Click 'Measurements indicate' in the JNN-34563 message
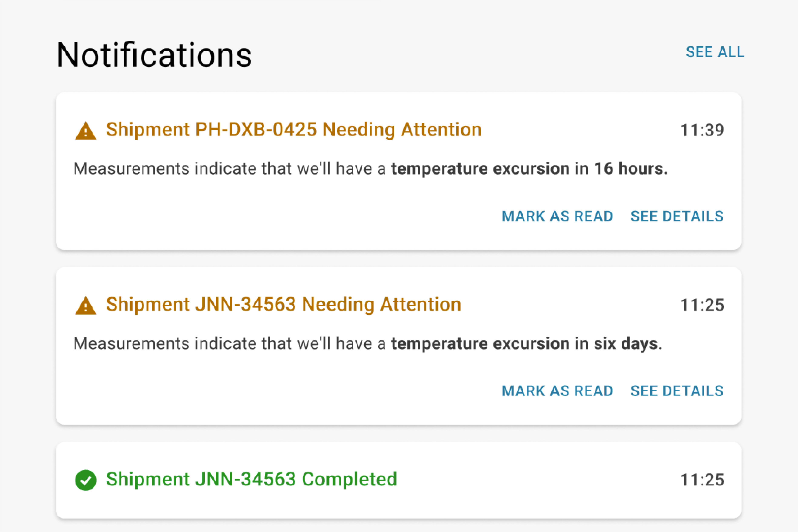 point(131,343)
